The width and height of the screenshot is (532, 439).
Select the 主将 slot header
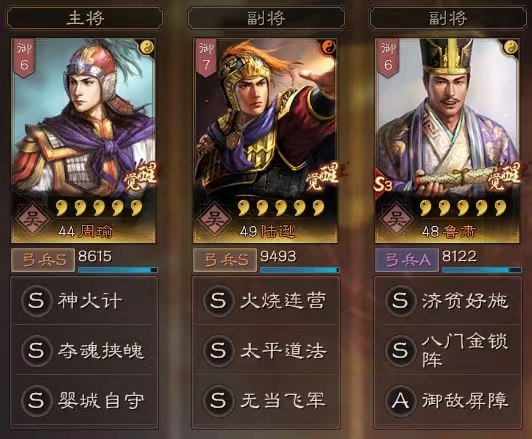(85, 18)
